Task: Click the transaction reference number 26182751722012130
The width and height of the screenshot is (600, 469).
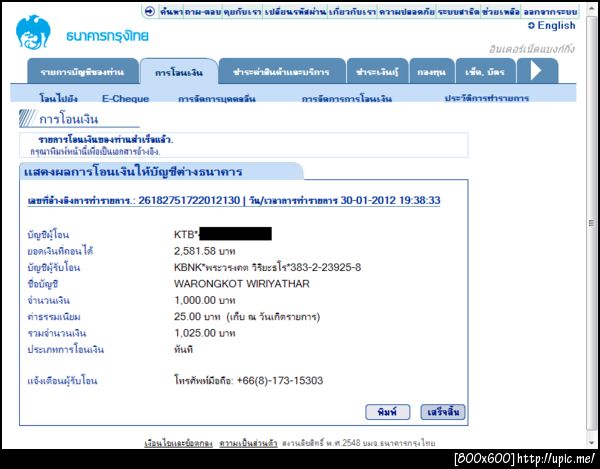Action: (x=189, y=200)
